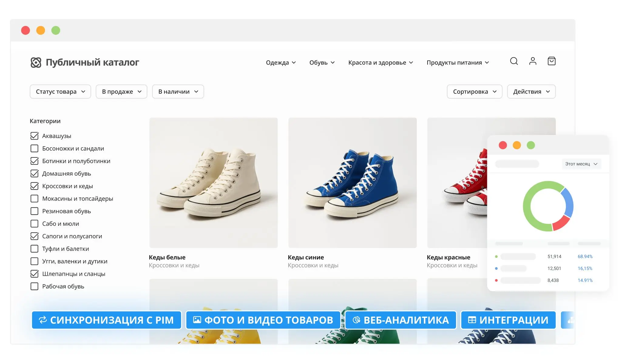This screenshot has width=619, height=364.
Task: Open the Сортировка dropdown
Action: tap(474, 92)
